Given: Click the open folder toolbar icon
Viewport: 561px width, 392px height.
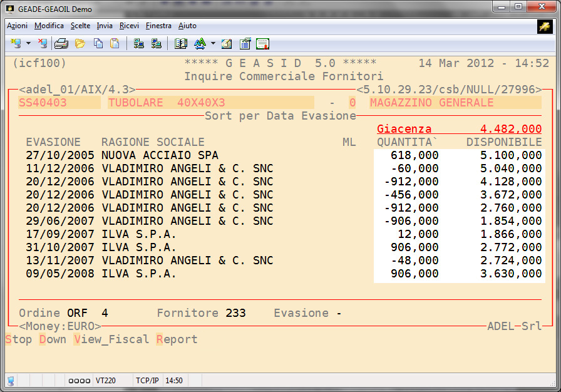Looking at the screenshot, I should coord(80,43).
